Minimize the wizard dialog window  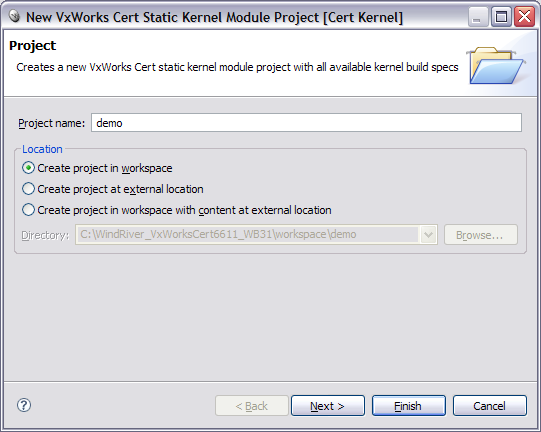click(x=478, y=17)
